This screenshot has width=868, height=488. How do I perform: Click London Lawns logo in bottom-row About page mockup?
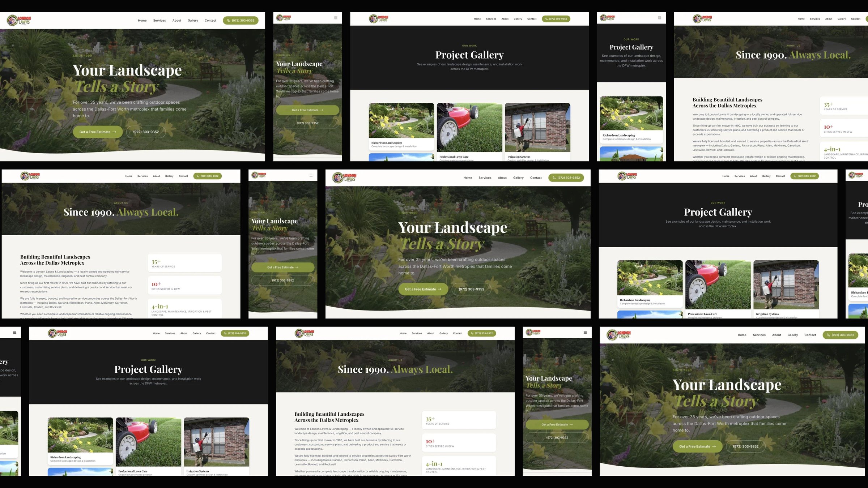pyautogui.click(x=304, y=333)
